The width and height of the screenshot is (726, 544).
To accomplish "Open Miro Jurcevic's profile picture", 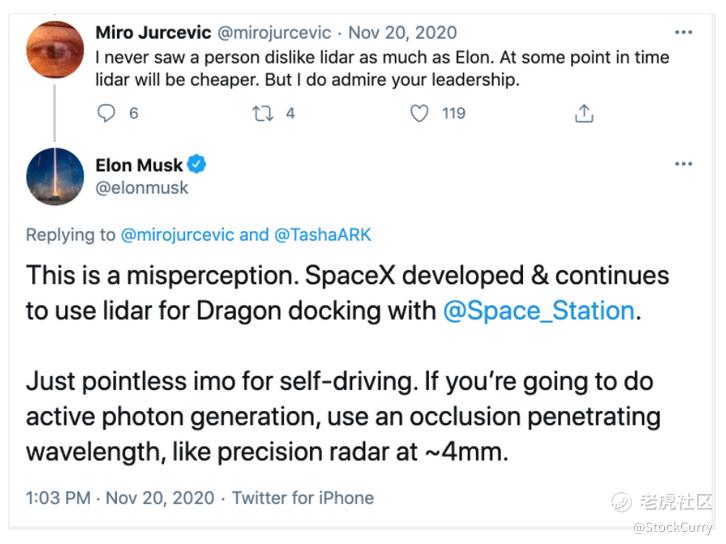I will point(55,49).
